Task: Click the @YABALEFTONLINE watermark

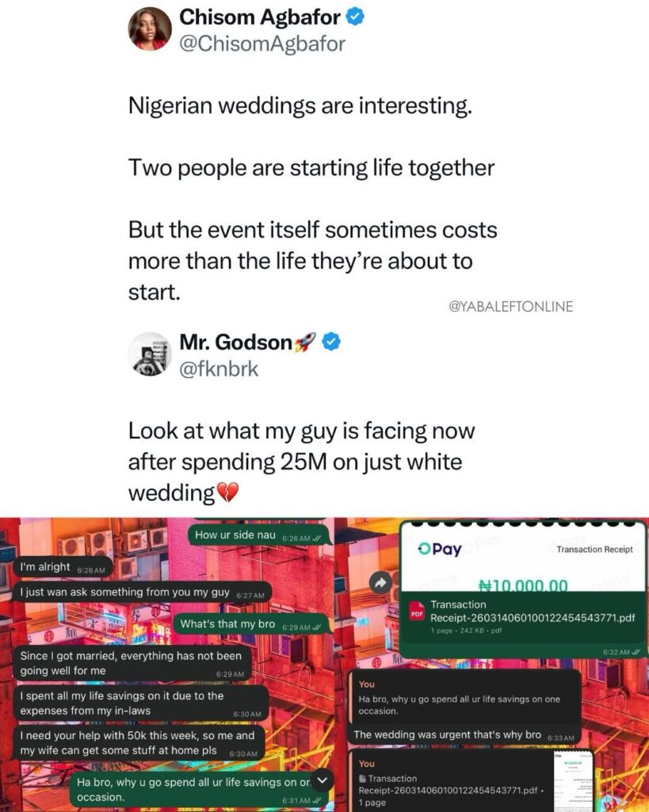Action: pyautogui.click(x=511, y=307)
